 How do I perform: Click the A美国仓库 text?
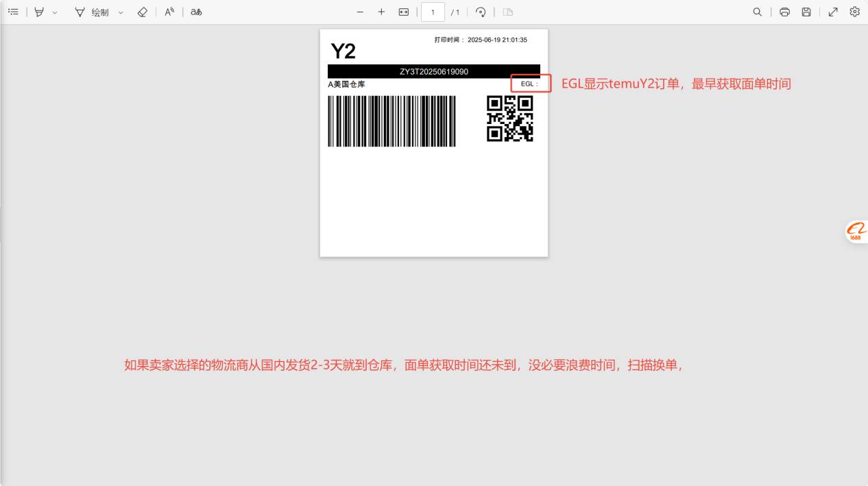[x=346, y=84]
